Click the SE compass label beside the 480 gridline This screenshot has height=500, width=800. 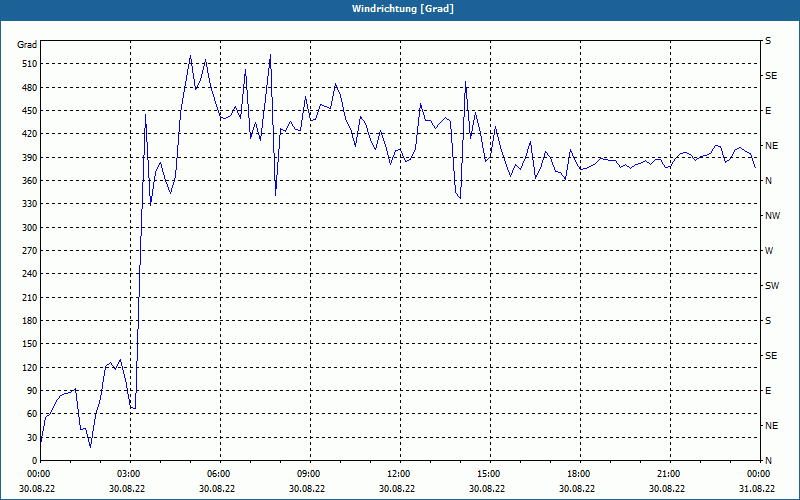(x=771, y=76)
